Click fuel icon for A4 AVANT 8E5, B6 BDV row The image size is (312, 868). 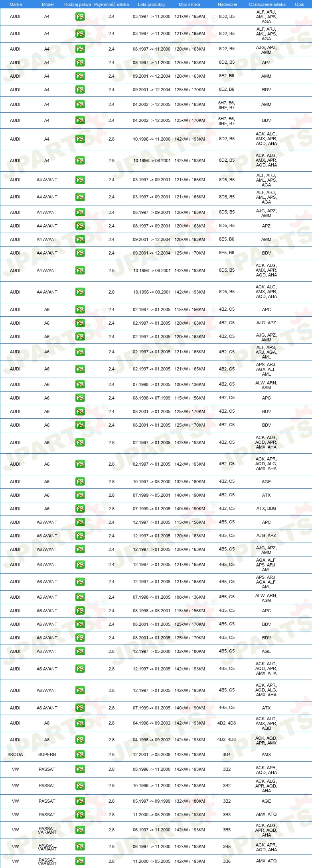(x=80, y=253)
